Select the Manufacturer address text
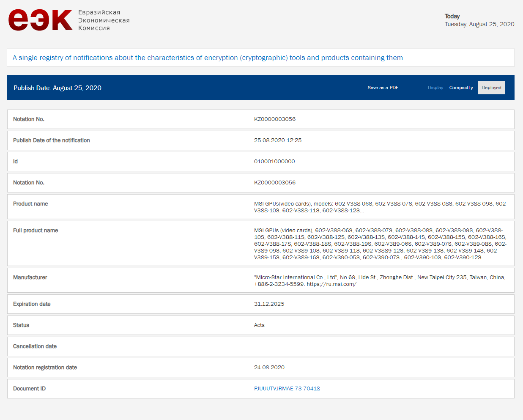Screen dimensions: 523x420 click(380, 280)
